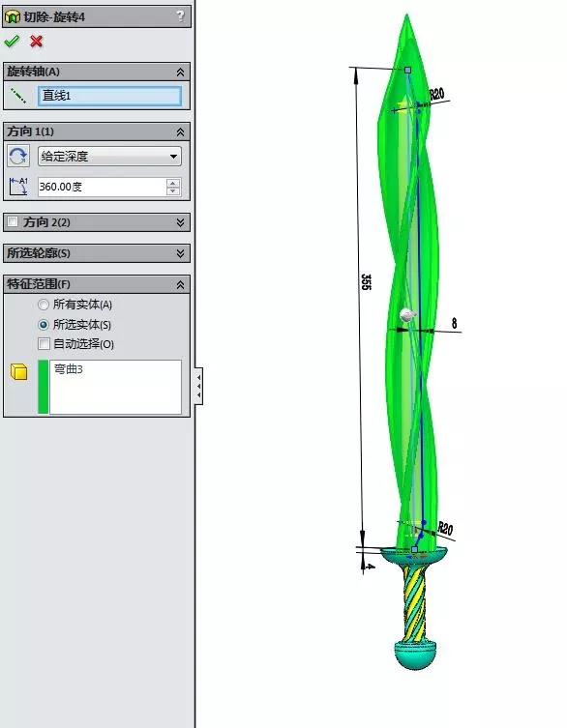This screenshot has width=567, height=728.
Task: Select the 所选实体(S) radio button
Action: tap(44, 325)
